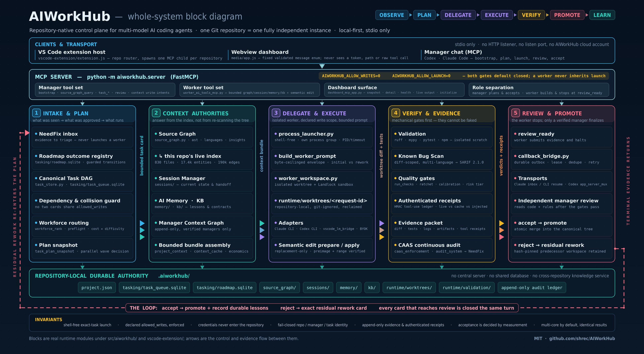Click the tasking/roadmap.sqlite chip
Screen dimensions: 644x354
[x=225, y=288]
